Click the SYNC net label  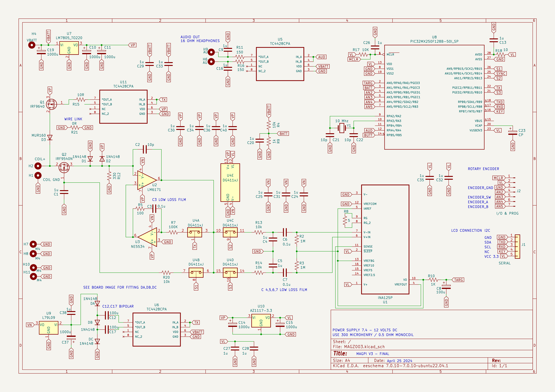pos(500,74)
